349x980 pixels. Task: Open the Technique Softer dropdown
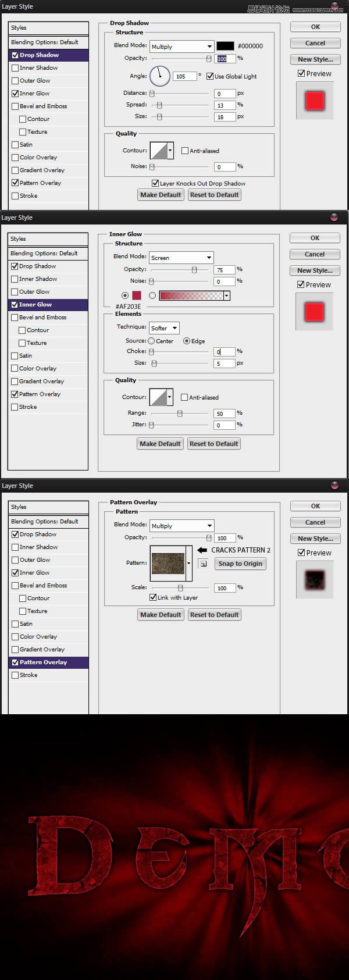(x=164, y=328)
